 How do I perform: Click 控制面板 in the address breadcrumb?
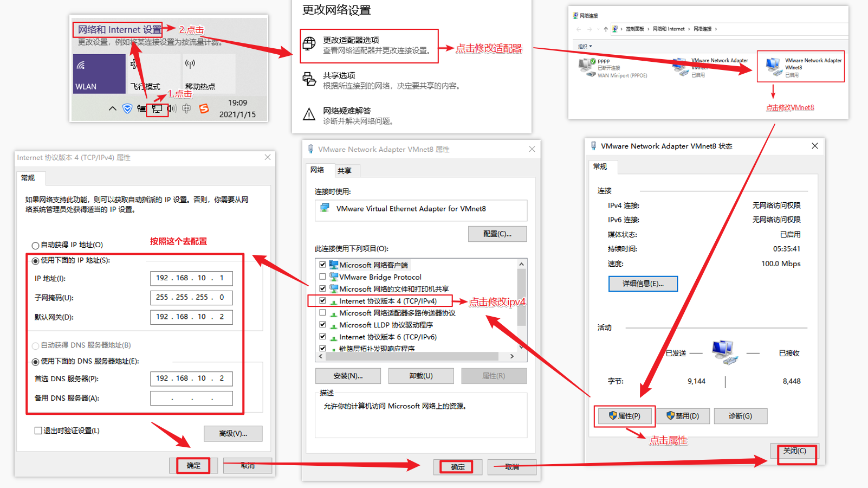[x=634, y=29]
